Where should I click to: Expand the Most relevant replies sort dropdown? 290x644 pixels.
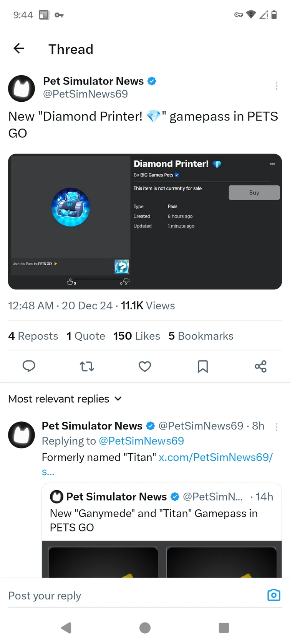[118, 399]
